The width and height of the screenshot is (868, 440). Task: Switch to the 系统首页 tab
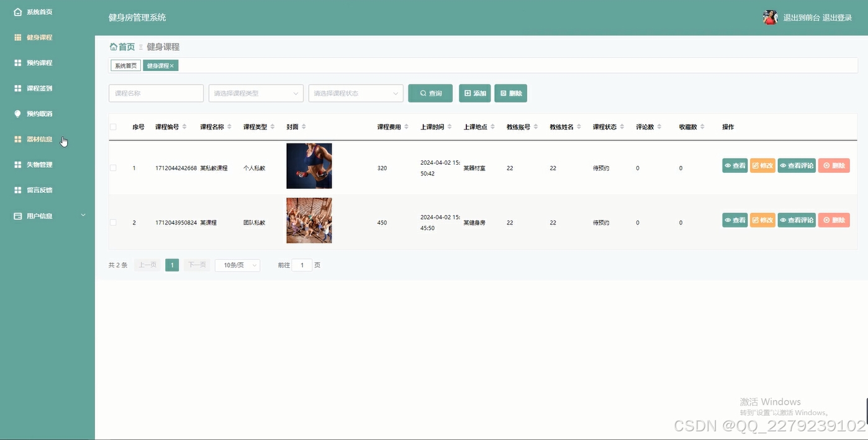tap(125, 65)
